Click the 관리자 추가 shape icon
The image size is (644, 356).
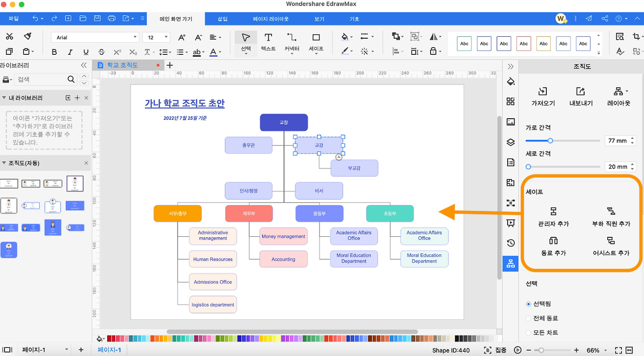553,211
